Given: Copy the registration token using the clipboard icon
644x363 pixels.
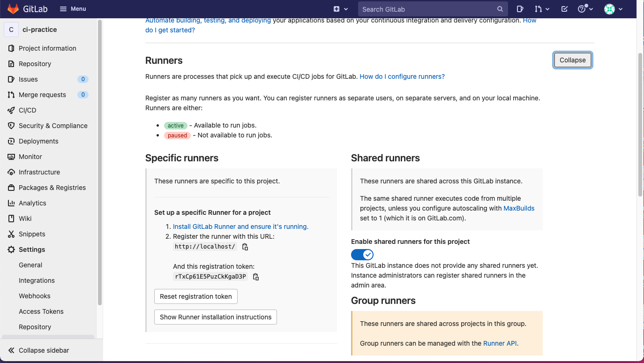Looking at the screenshot, I should tap(255, 277).
